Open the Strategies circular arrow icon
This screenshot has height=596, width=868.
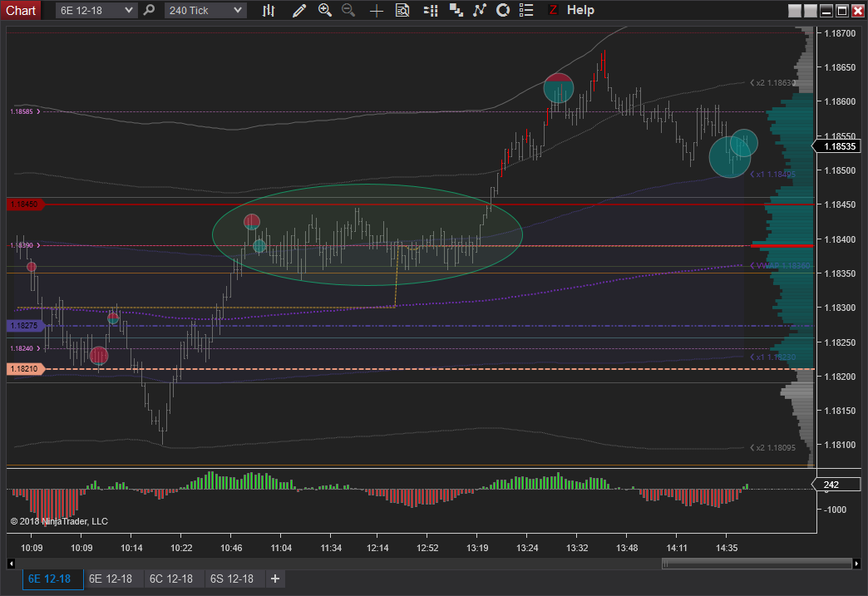pos(503,10)
